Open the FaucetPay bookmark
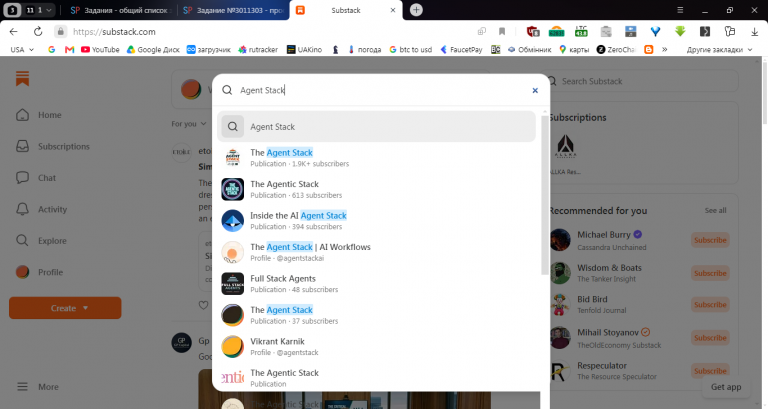 (x=461, y=49)
